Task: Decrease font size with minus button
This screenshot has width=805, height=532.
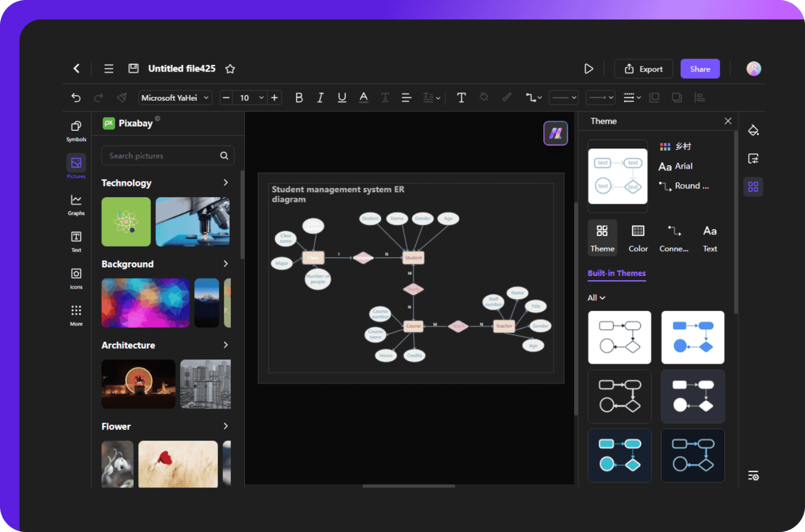Action: [x=226, y=98]
